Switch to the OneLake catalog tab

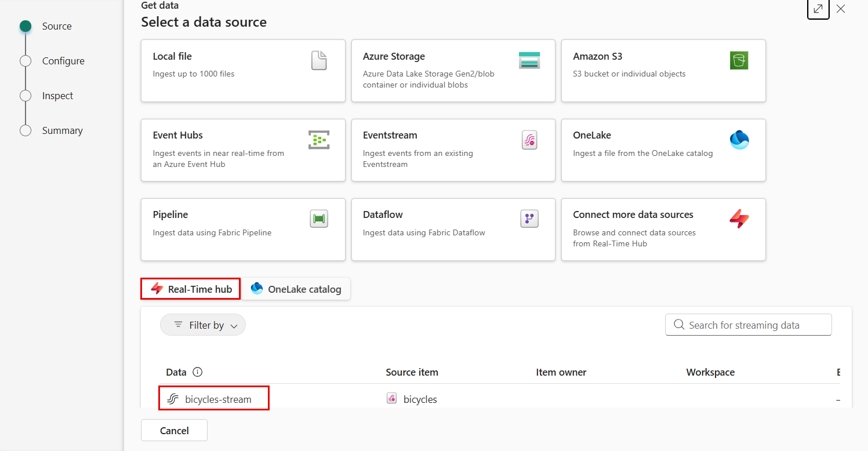(x=296, y=289)
